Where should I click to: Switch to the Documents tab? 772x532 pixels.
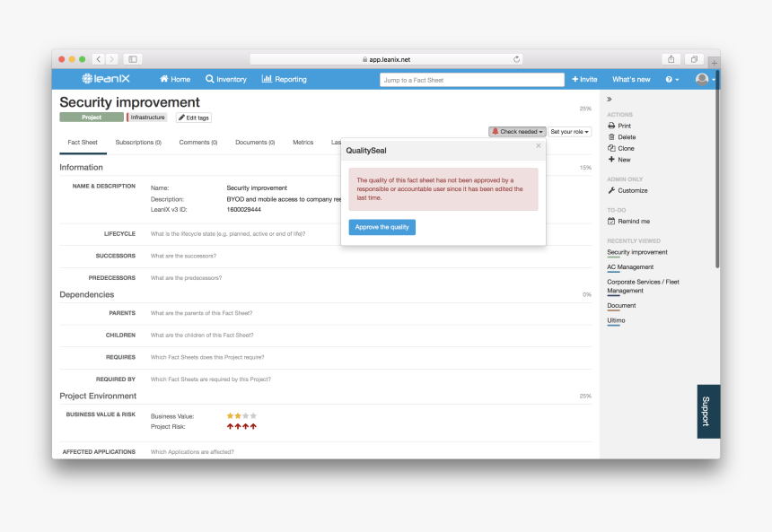click(255, 143)
